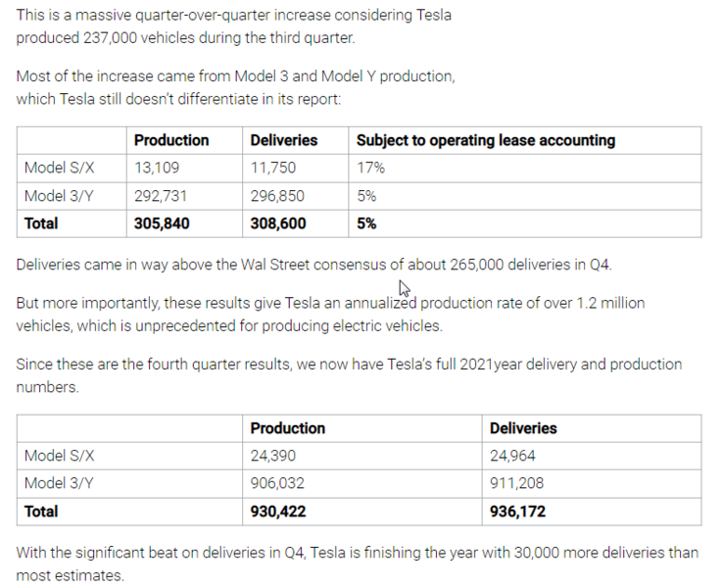The image size is (722, 588).
Task: Click the 936,172 total yearly deliveries
Action: click(517, 512)
